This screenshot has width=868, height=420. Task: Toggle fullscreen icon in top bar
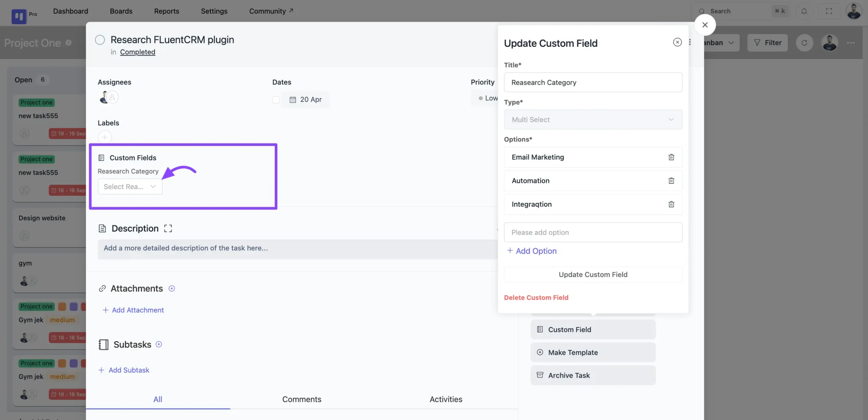point(829,11)
